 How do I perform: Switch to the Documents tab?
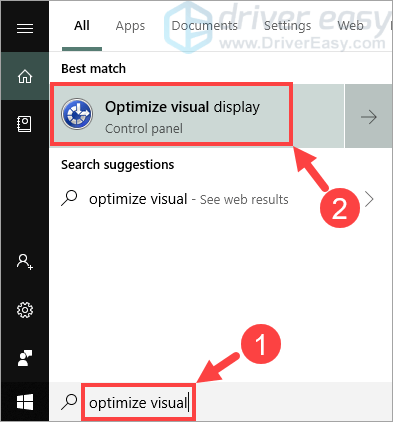204,26
